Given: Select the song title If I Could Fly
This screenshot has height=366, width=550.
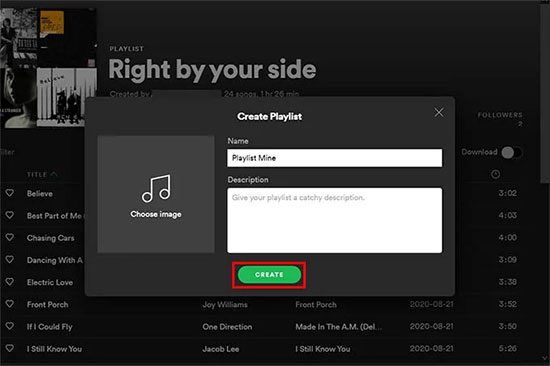Looking at the screenshot, I should pos(49,327).
